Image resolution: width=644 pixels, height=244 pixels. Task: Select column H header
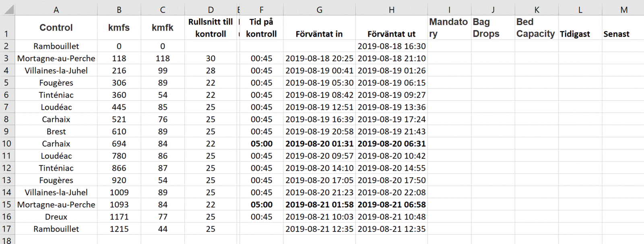[391, 10]
